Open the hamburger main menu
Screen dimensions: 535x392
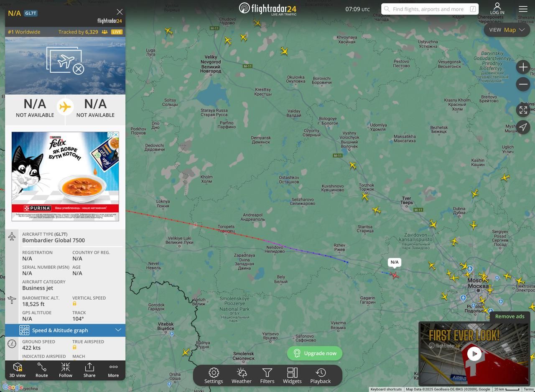(x=523, y=9)
